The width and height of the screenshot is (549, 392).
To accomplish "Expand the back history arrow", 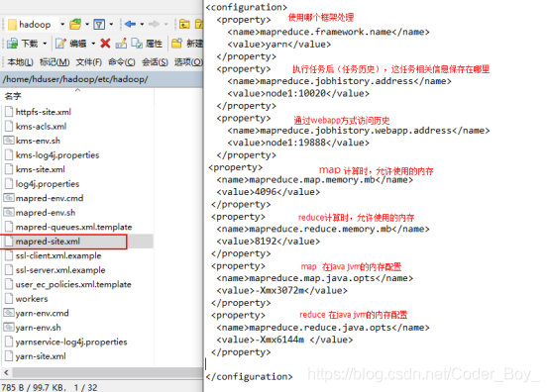I will [142, 24].
